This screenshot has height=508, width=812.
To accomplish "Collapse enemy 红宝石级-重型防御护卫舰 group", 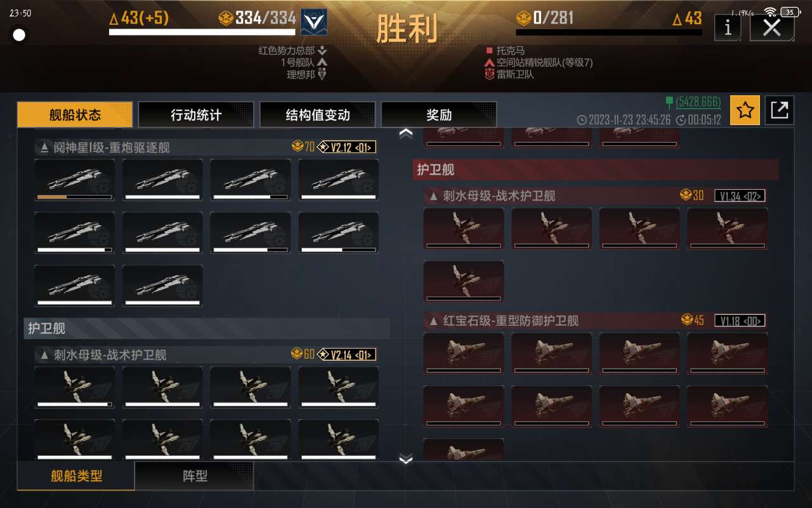I will coord(434,321).
